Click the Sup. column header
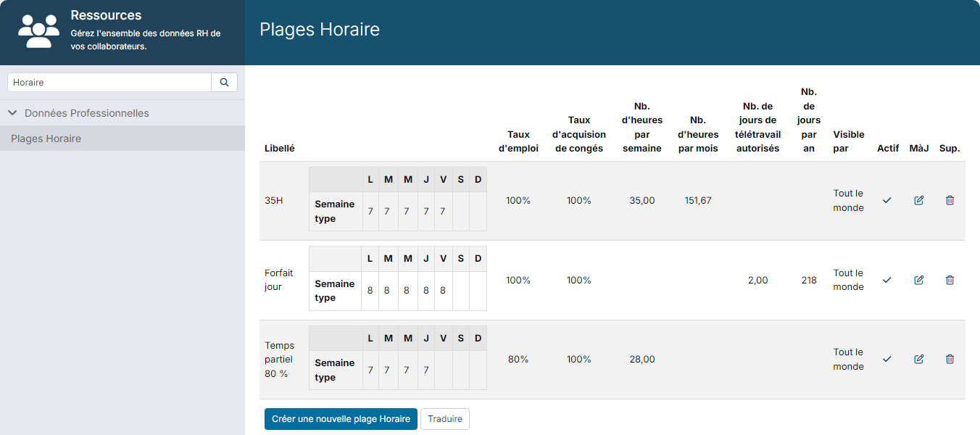980x435 pixels. (950, 148)
